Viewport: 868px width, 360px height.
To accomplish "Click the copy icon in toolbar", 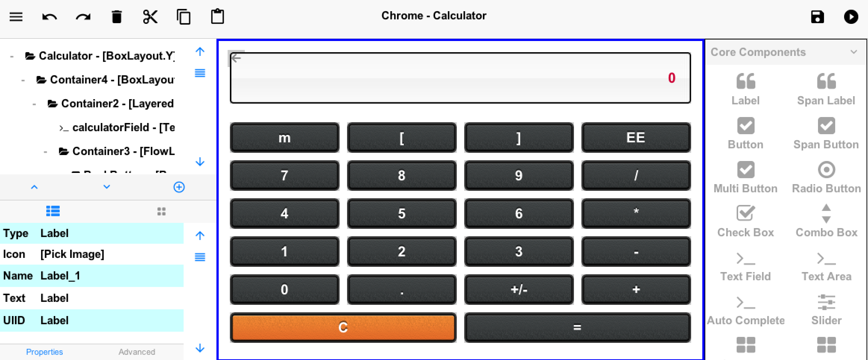I will click(x=184, y=17).
